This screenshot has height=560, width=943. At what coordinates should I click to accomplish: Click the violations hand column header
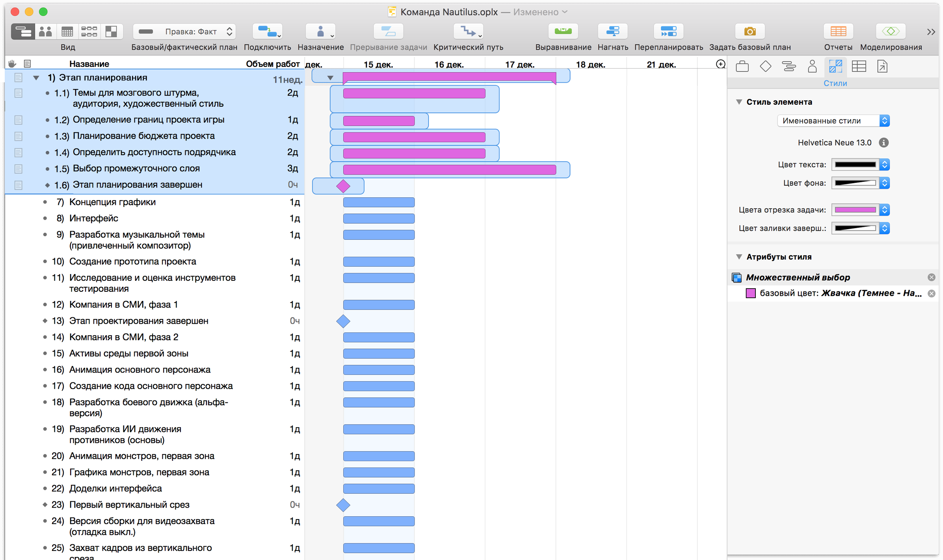[x=12, y=63]
